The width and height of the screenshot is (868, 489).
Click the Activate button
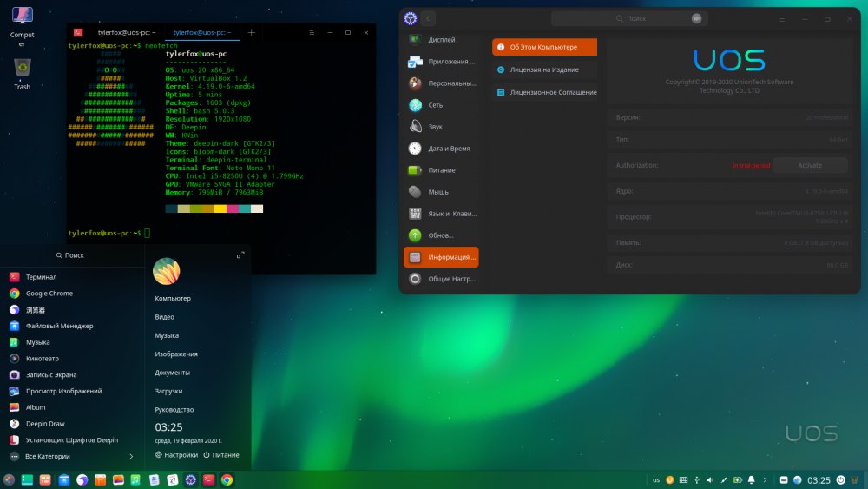coord(809,165)
